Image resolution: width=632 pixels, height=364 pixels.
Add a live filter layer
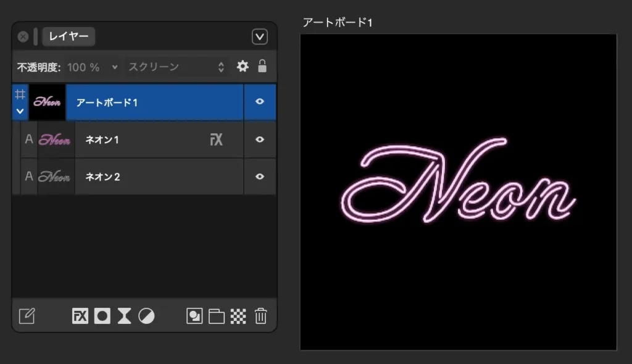[x=123, y=316]
